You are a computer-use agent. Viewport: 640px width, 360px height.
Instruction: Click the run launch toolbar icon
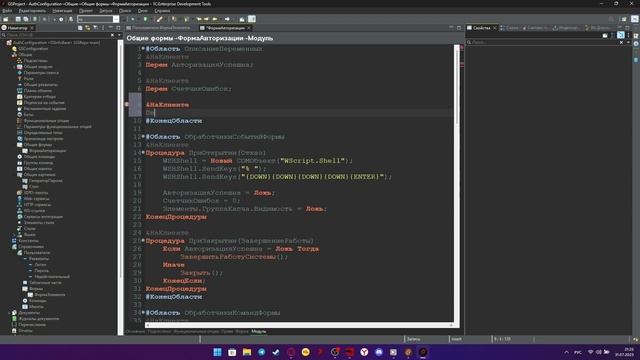click(x=133, y=19)
